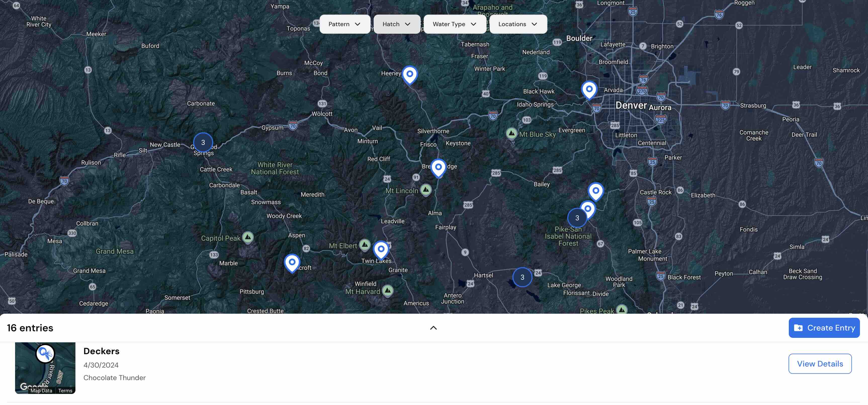Open the Locations filter dropdown
Viewport: 868px width, 405px height.
pos(518,24)
